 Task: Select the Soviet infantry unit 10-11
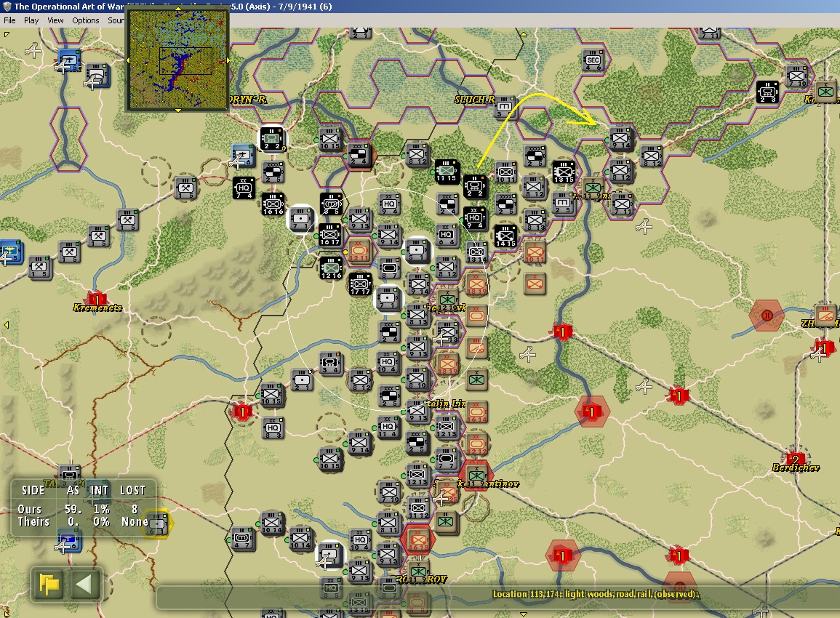pyautogui.click(x=534, y=252)
